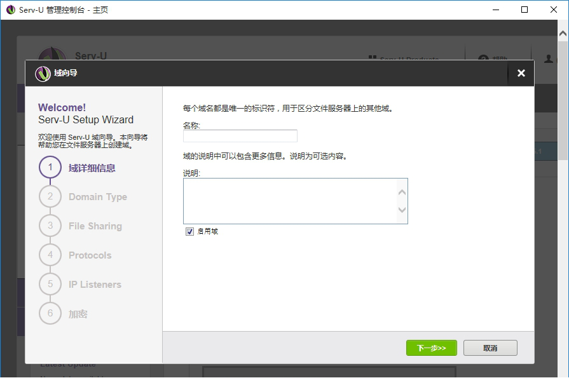Image resolution: width=569 pixels, height=392 pixels.
Task: Click the 下一步>> next button
Action: (x=432, y=348)
